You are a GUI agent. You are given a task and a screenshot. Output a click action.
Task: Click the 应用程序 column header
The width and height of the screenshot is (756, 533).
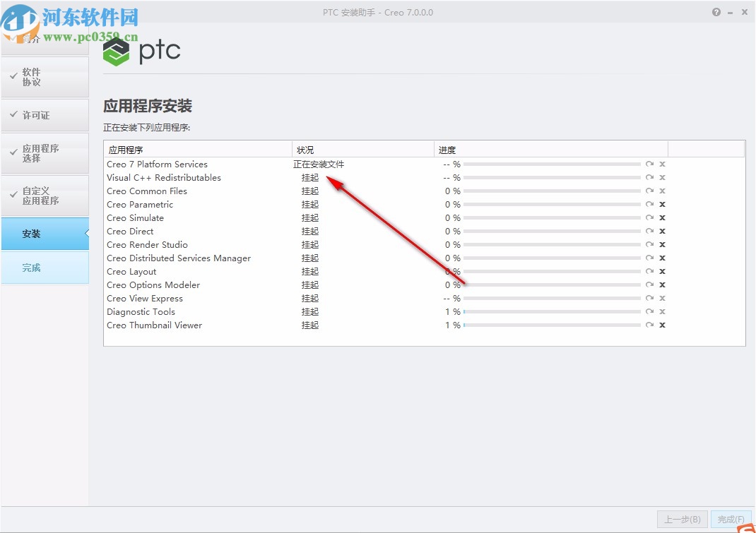pos(126,149)
